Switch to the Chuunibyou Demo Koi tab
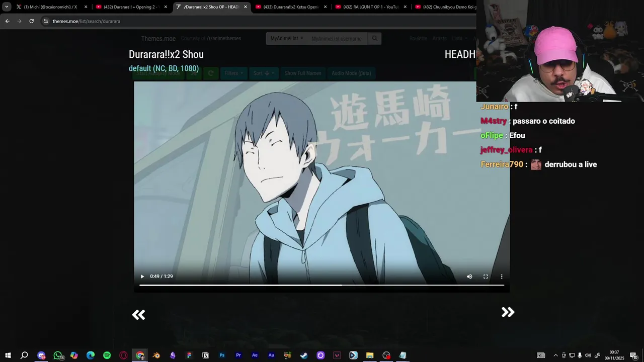This screenshot has width=644, height=362. coord(445,7)
